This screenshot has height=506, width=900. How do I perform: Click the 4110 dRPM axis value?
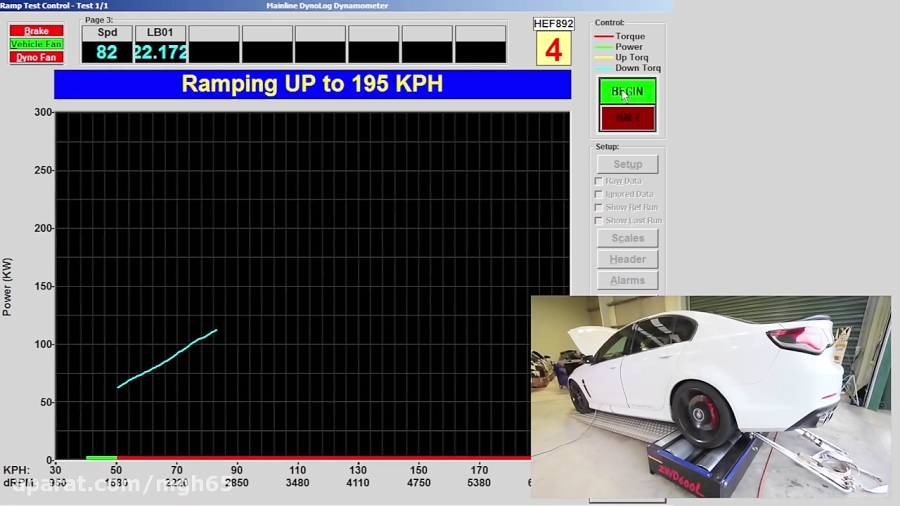tap(358, 483)
